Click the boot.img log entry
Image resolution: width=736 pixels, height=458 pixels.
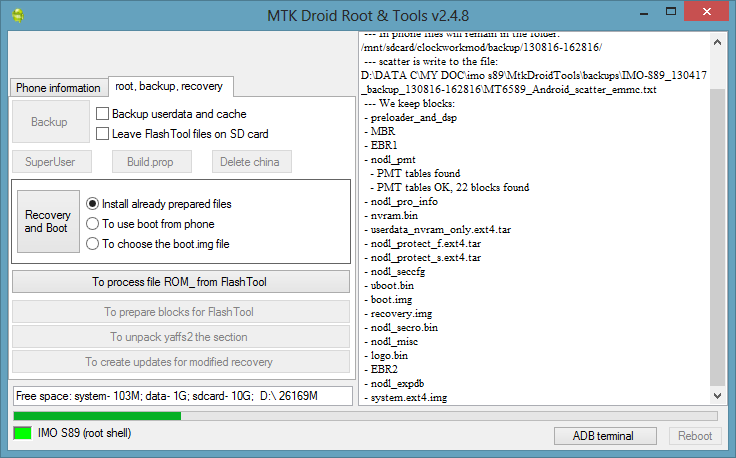click(x=388, y=299)
